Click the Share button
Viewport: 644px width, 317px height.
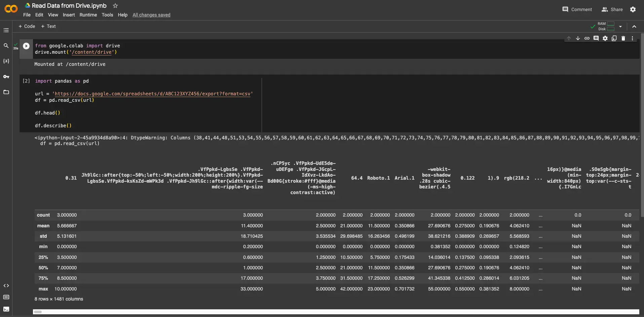click(x=612, y=9)
